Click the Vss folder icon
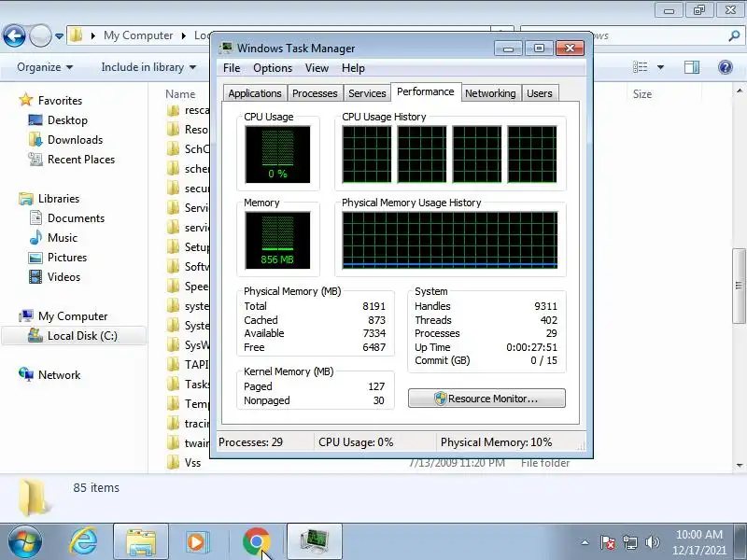The image size is (747, 560). click(173, 462)
